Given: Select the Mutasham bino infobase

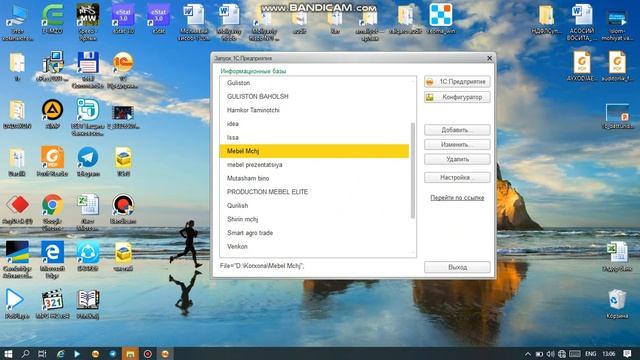Looking at the screenshot, I should (314, 178).
